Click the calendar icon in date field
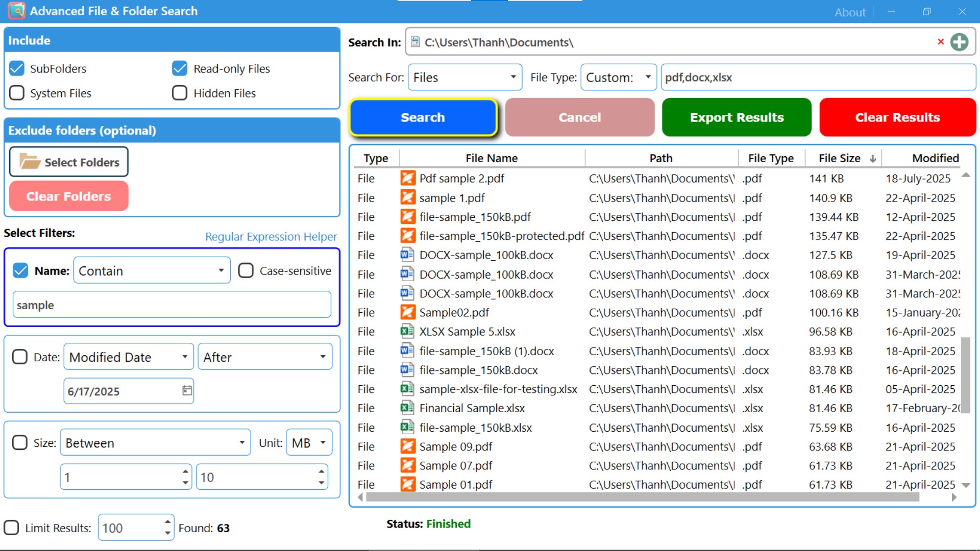Viewport: 980px width, 551px height. 187,391
